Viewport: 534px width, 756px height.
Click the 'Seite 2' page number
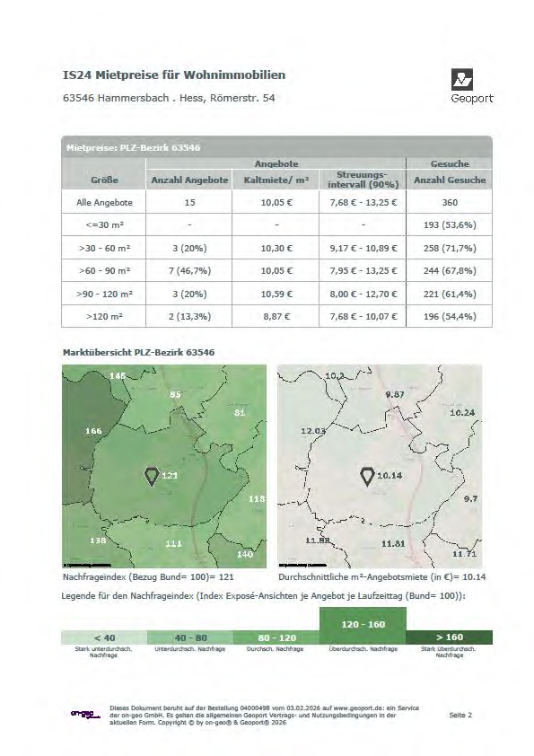click(x=460, y=715)
